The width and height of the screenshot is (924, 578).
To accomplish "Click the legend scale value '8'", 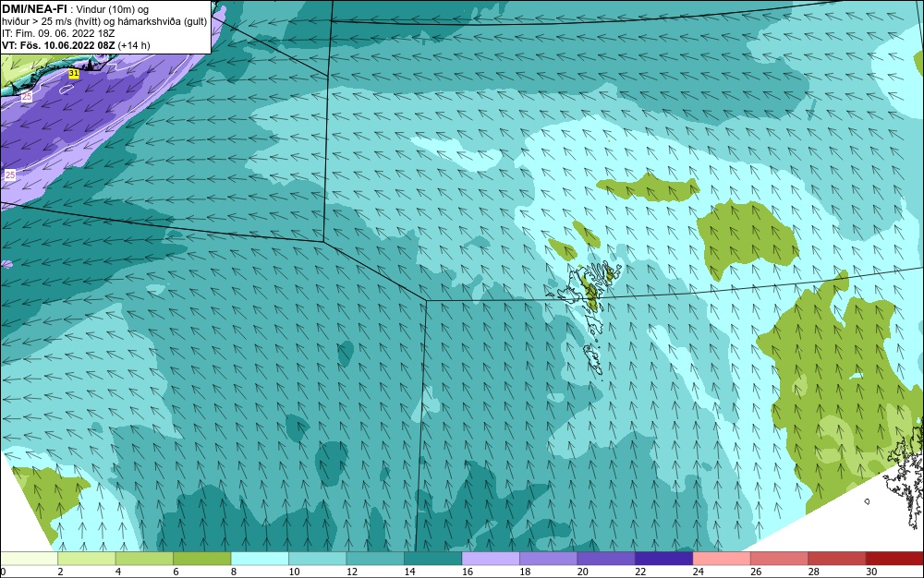I will point(234,572).
